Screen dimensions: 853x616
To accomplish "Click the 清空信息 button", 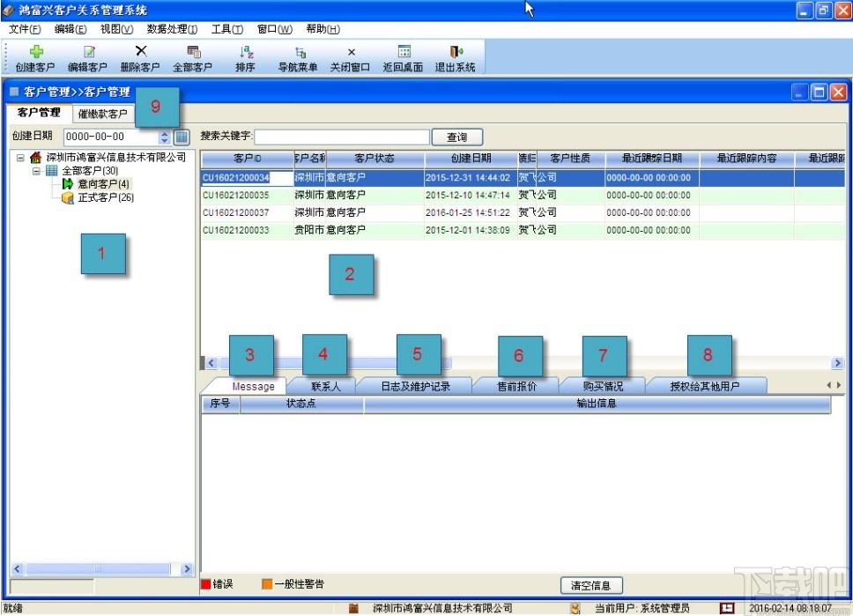I will (591, 585).
